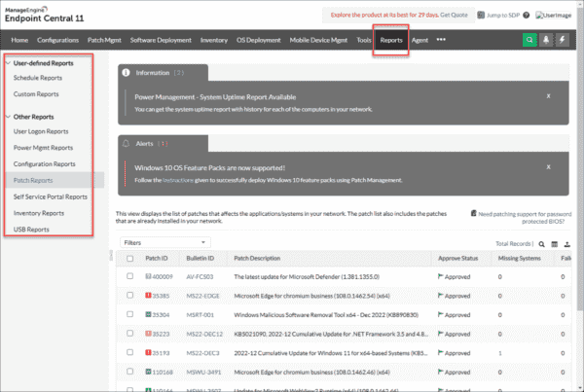Click the red severity icon beside patch 35193
The width and height of the screenshot is (584, 392).
coord(148,352)
